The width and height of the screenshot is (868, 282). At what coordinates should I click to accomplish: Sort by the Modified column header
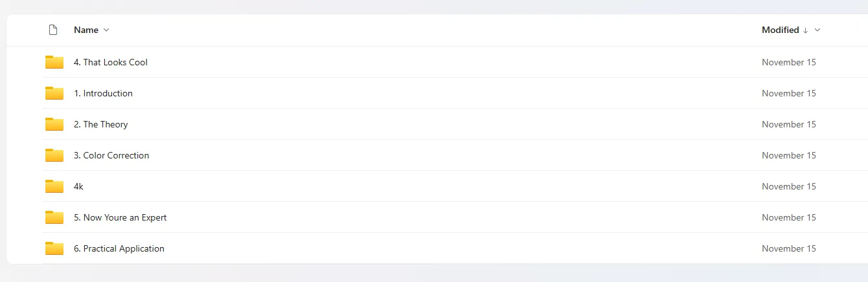click(x=780, y=30)
